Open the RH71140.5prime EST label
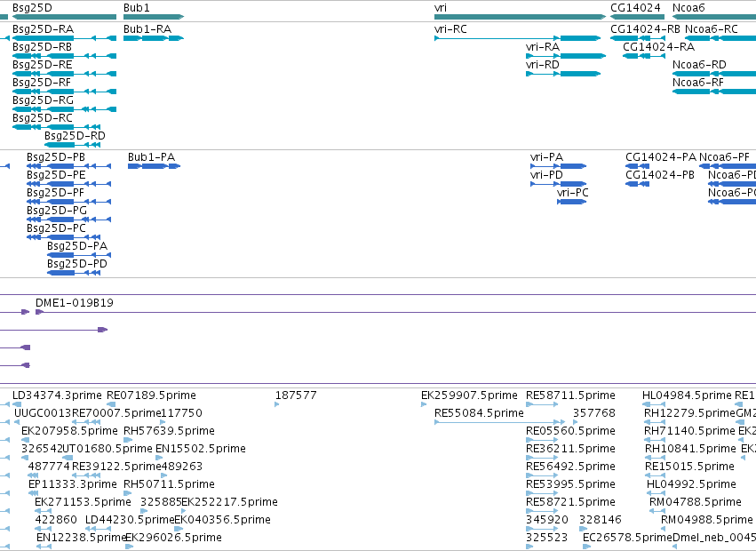756x551 pixels. pos(690,431)
